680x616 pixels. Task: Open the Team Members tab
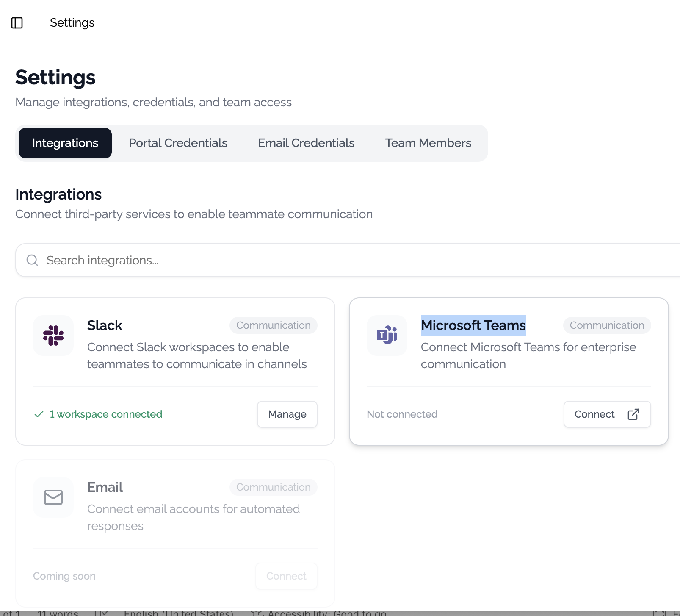tap(428, 143)
